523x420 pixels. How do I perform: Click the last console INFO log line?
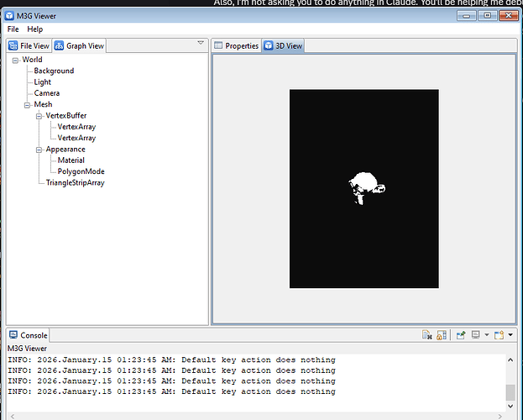pos(171,391)
